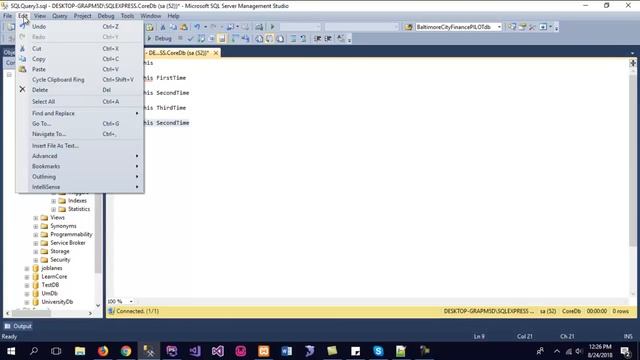Screen dimensions: 640x360
Task: Click the Include Client Statistics icon
Action: 245,38
